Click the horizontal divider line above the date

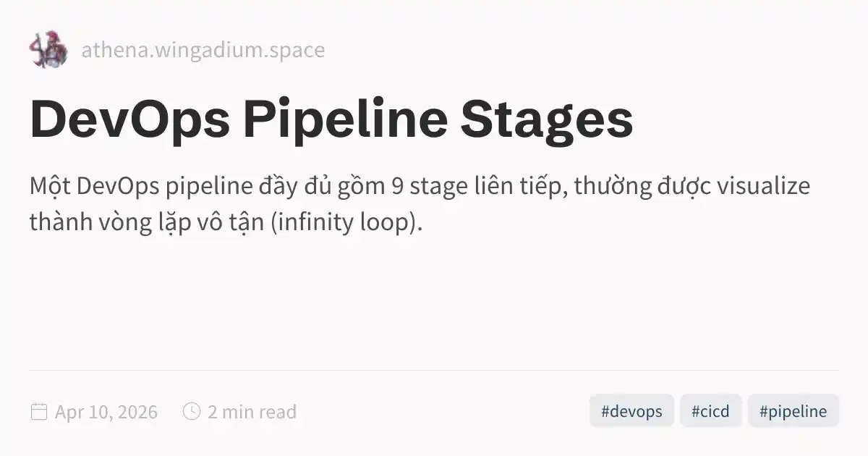(x=434, y=370)
